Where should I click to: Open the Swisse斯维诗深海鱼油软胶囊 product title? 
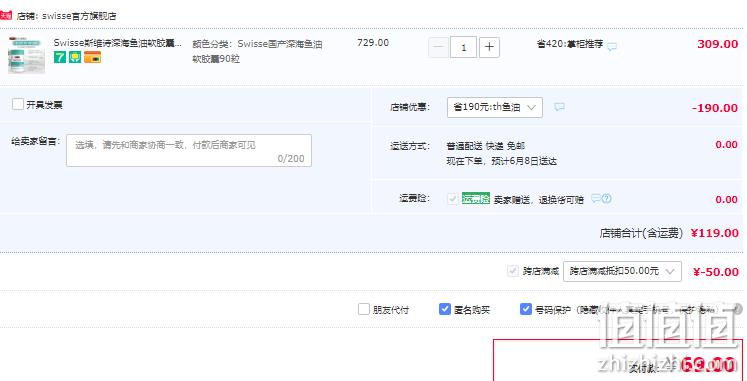tap(118, 43)
